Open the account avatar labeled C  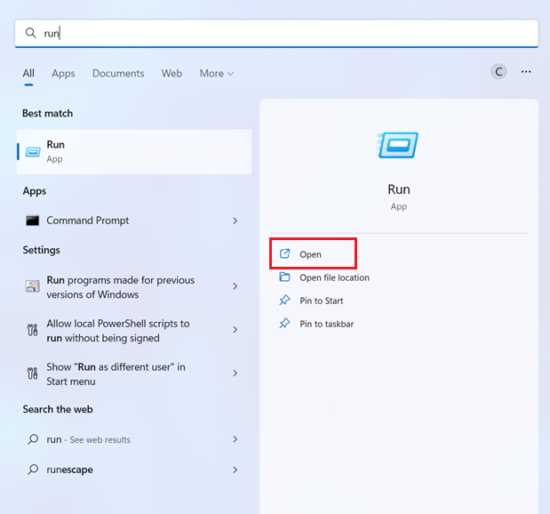(499, 72)
